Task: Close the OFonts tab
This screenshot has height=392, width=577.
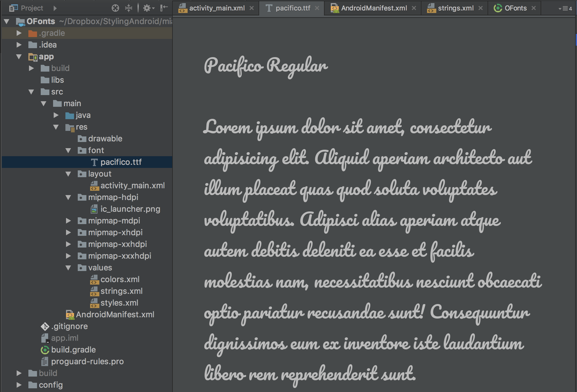Action: coord(533,8)
